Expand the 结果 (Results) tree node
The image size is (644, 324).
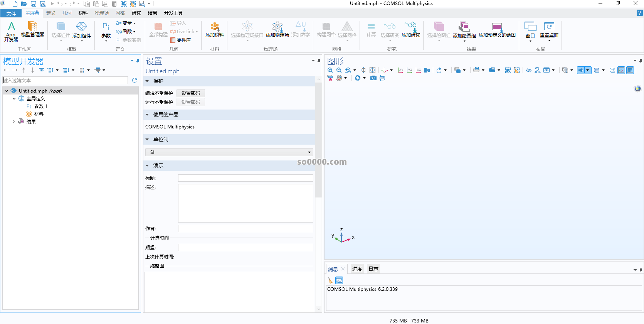point(14,122)
